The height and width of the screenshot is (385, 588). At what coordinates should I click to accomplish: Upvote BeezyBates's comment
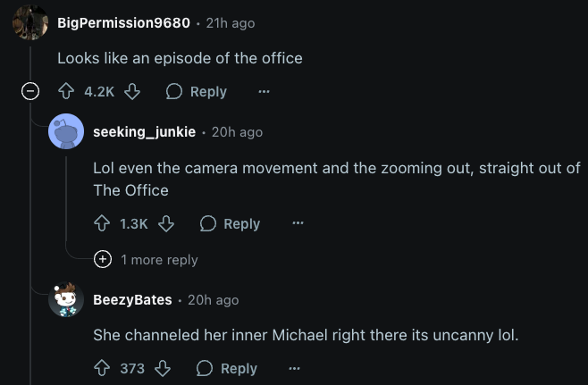point(102,368)
